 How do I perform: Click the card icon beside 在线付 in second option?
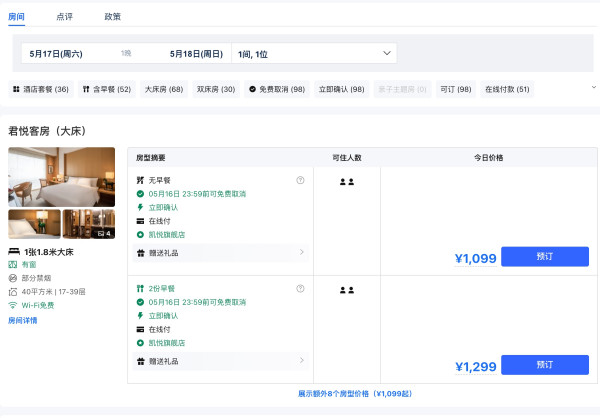140,329
